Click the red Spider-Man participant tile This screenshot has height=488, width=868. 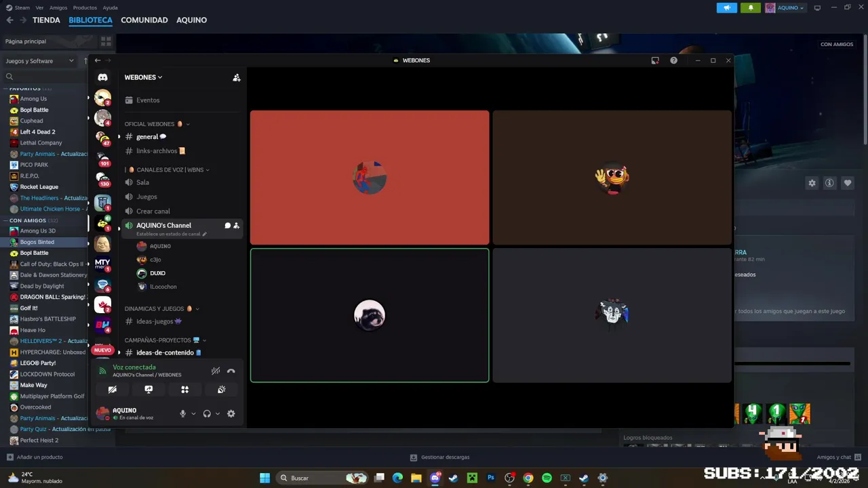click(370, 178)
